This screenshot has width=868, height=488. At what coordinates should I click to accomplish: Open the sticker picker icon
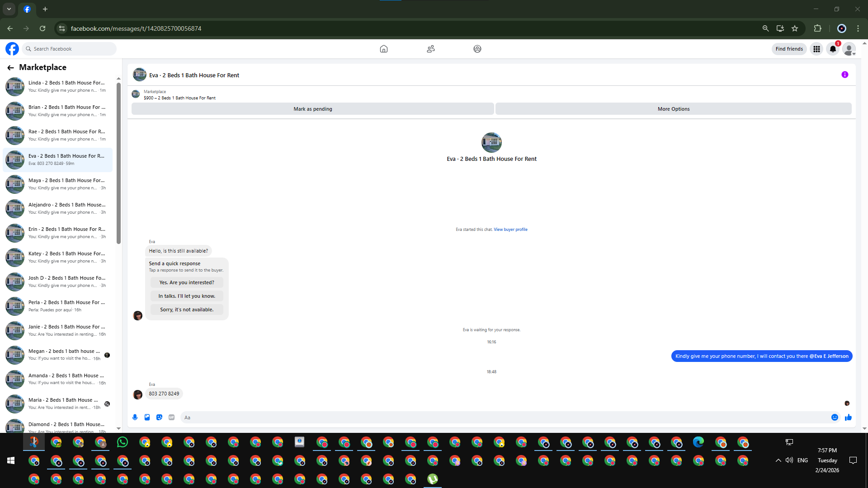point(159,418)
